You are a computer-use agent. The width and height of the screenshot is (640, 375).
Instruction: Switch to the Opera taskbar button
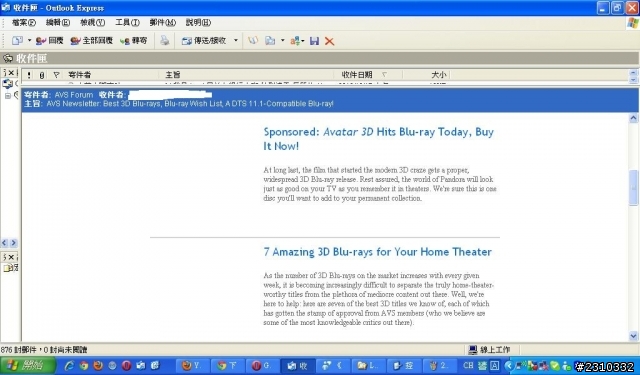(262, 366)
